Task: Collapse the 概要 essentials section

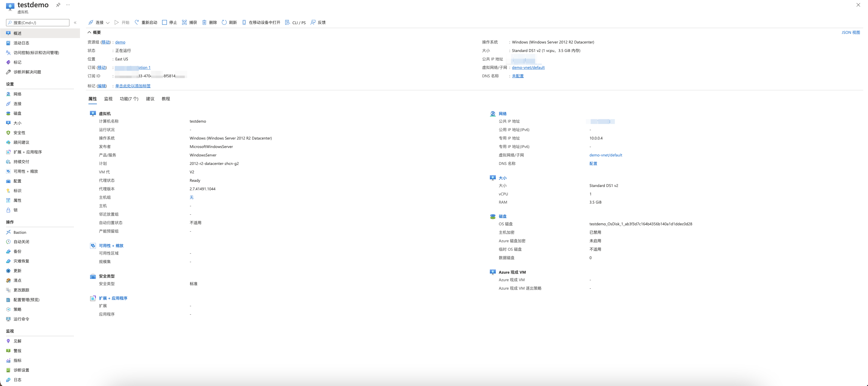Action: point(94,32)
